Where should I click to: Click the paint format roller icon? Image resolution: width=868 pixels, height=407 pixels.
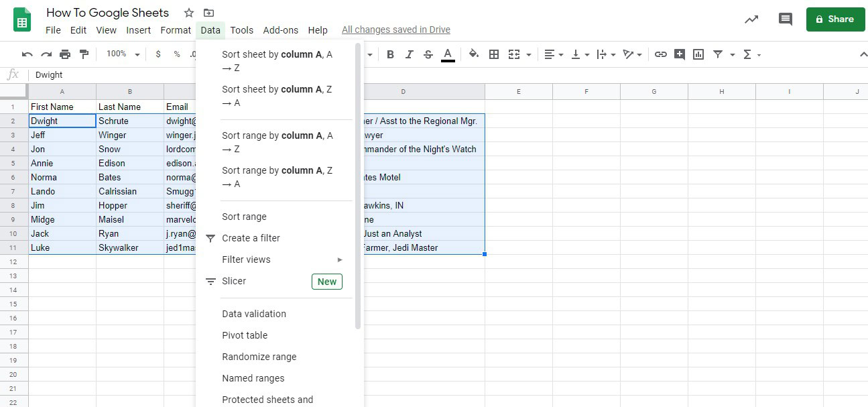[84, 54]
